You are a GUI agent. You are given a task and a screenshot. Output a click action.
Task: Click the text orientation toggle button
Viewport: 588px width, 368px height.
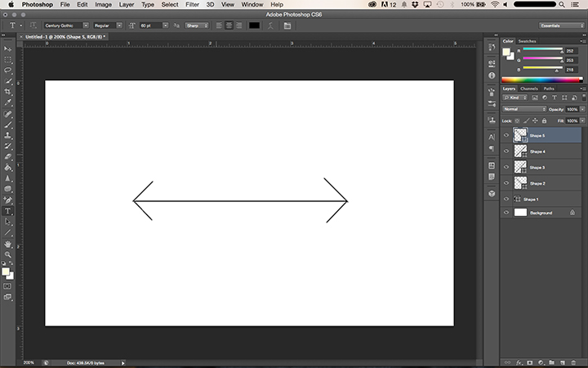point(33,25)
